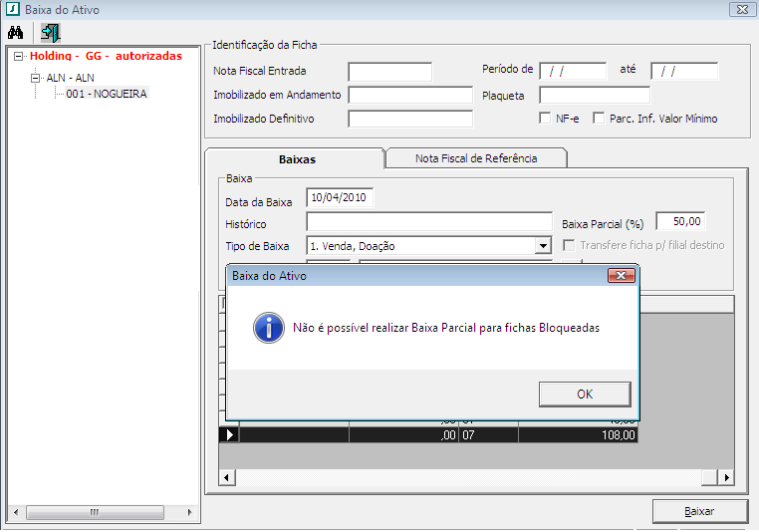The width and height of the screenshot is (759, 532).
Task: Click the 07 cell in selected row
Action: point(488,434)
